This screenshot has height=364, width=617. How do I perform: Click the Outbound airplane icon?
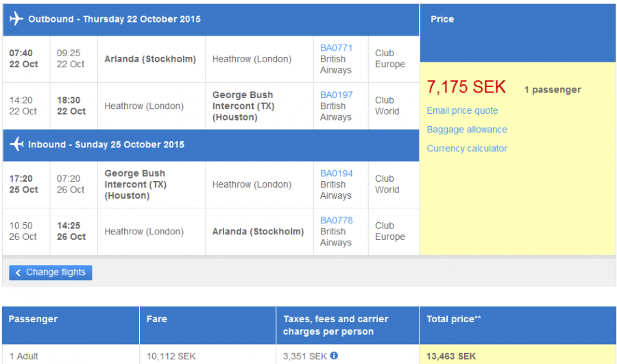pos(16,19)
